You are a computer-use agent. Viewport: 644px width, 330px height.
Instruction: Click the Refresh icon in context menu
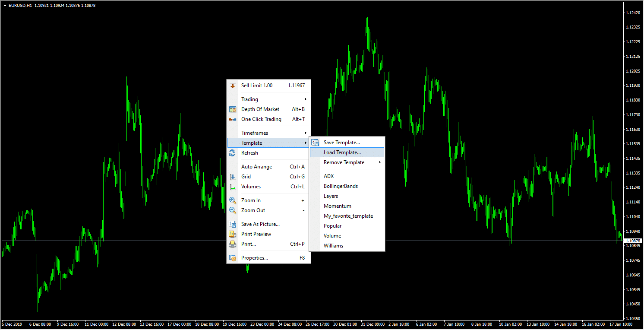233,153
